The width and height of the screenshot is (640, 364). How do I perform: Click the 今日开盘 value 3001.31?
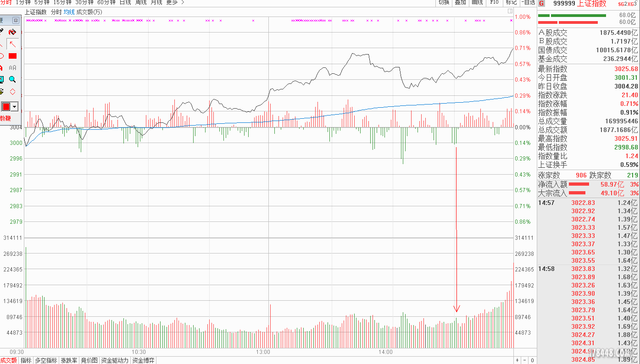(626, 78)
